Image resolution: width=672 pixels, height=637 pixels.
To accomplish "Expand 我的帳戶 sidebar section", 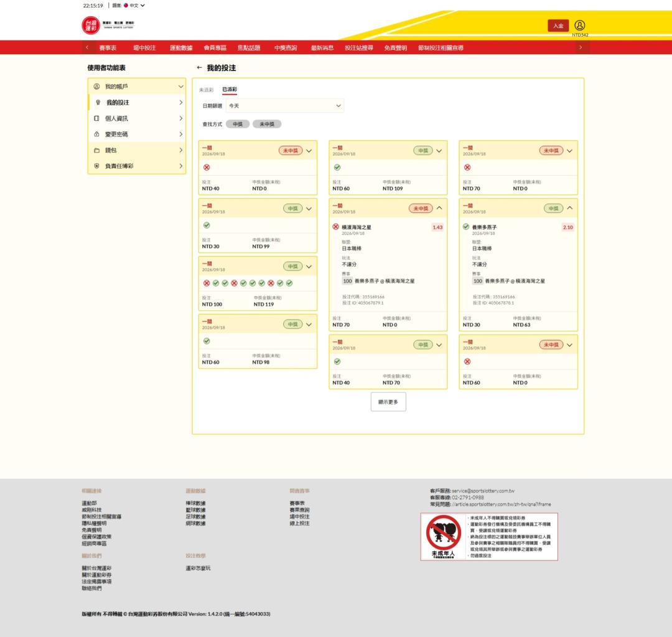I will click(137, 87).
